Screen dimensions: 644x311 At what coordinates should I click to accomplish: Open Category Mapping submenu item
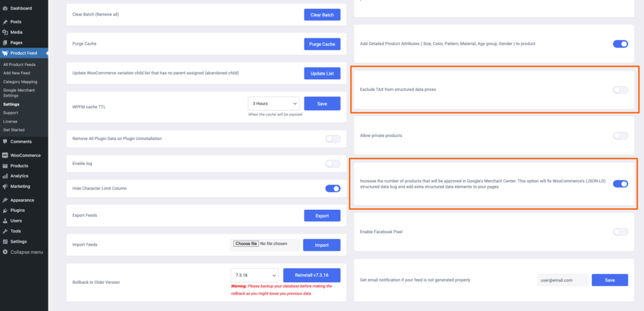pos(20,82)
